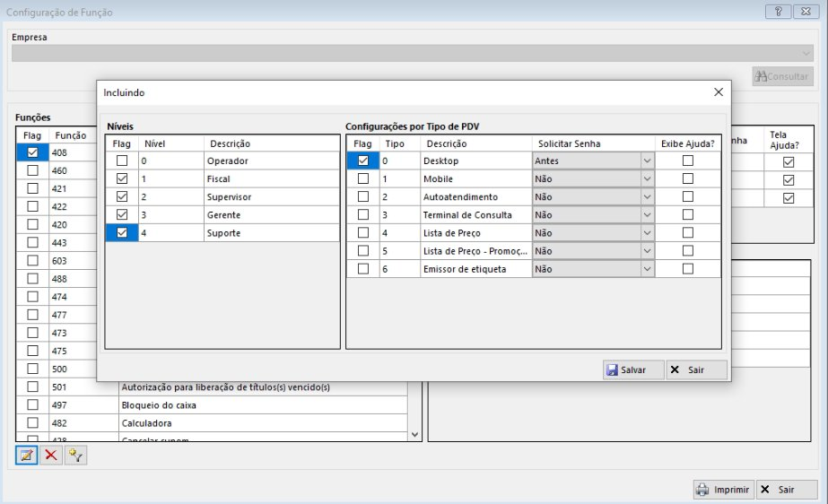Image resolution: width=828 pixels, height=504 pixels.
Task: Uncheck the Gerente level checkbox
Action: click(x=122, y=214)
